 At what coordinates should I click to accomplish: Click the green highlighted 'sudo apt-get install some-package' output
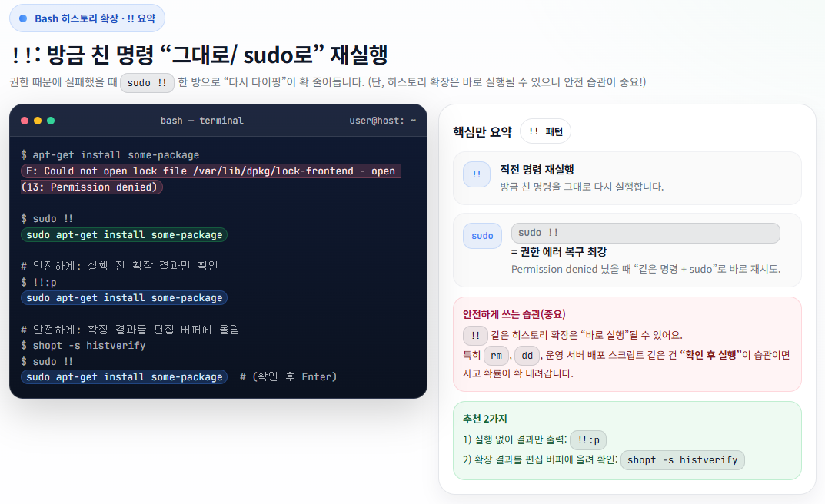[124, 235]
